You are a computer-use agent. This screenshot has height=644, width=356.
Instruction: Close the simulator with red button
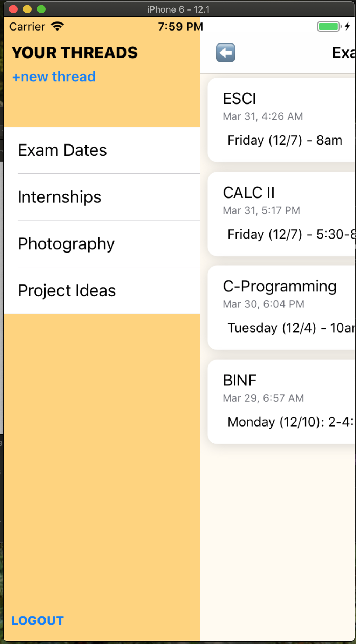[13, 9]
